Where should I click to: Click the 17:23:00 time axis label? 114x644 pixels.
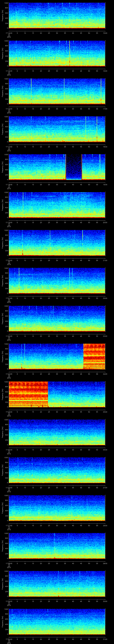(x=9, y=374)
